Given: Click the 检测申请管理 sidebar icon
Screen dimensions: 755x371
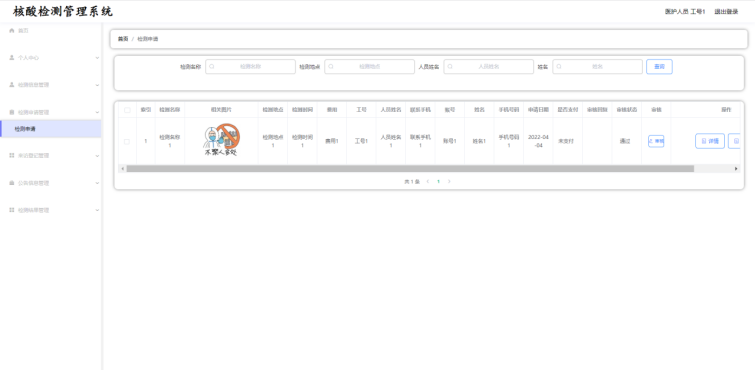Looking at the screenshot, I should click(12, 112).
